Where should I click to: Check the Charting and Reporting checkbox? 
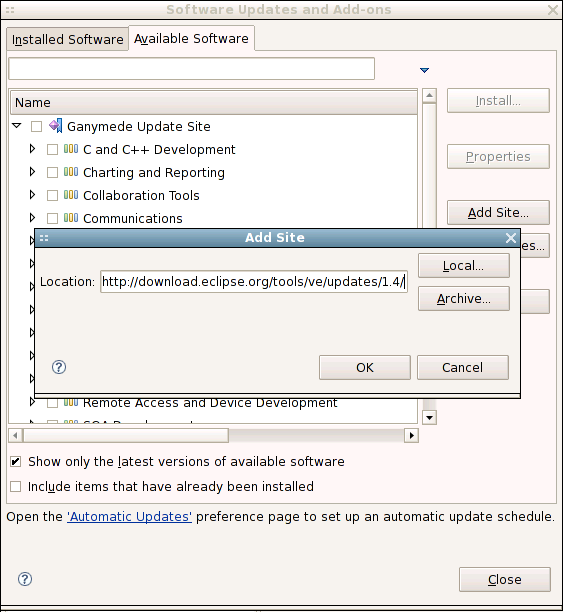click(x=52, y=173)
